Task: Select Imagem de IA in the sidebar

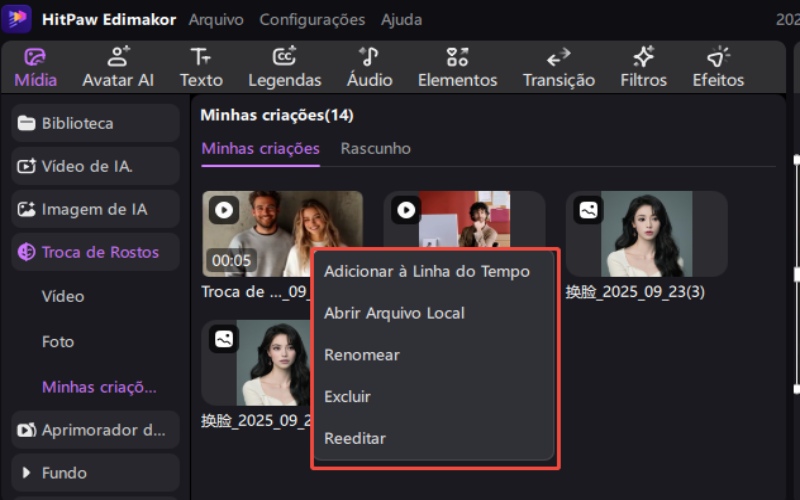Action: pyautogui.click(x=95, y=209)
